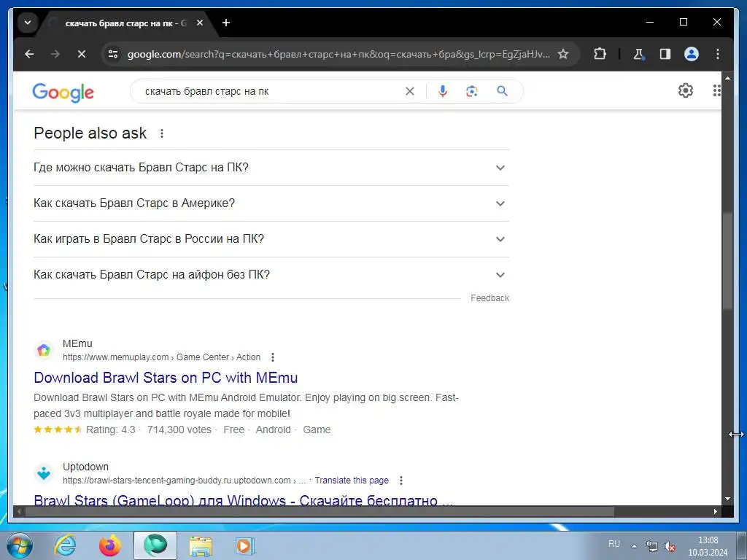Click the MEmu site favicon
The width and height of the screenshot is (747, 560).
click(44, 351)
